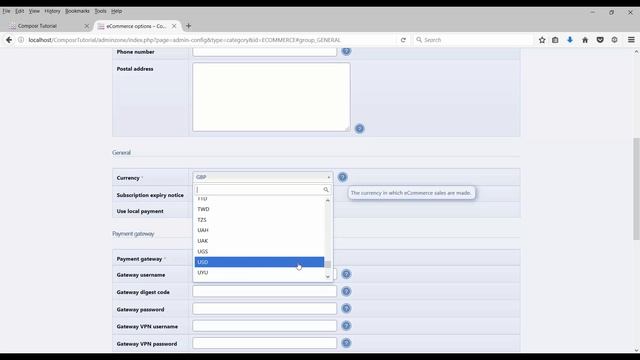Screen dimensions: 640x360
Task: Click the currency list scroll up arrow
Action: pyautogui.click(x=328, y=200)
